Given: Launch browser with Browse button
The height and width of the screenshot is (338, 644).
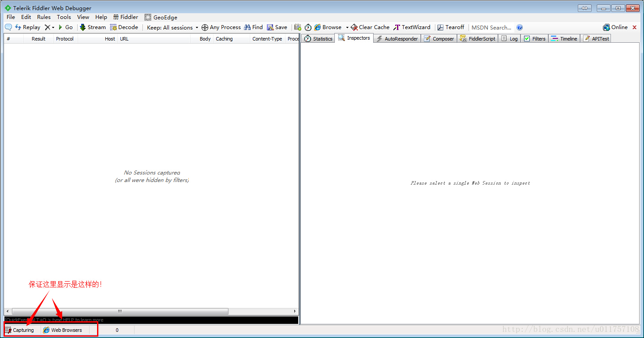Looking at the screenshot, I should pos(328,27).
